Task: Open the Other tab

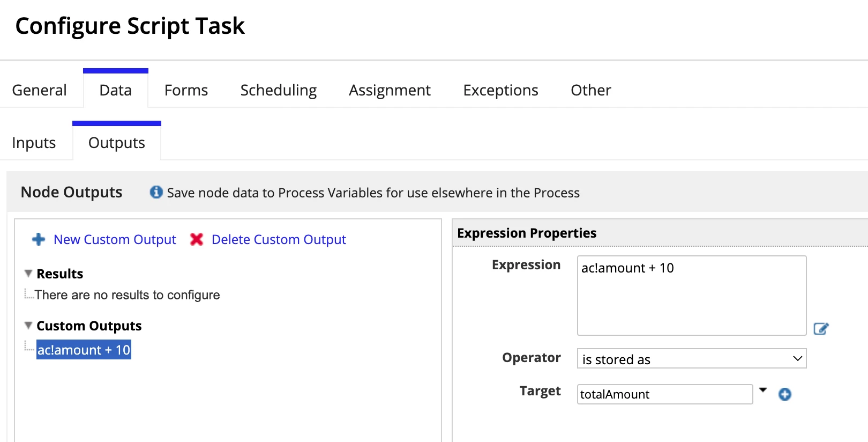Action: 591,90
